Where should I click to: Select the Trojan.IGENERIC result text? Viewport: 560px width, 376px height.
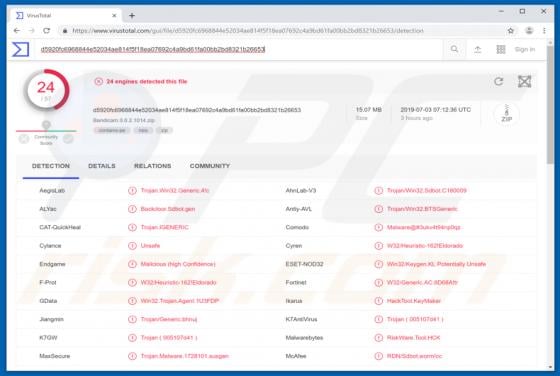[x=165, y=227]
